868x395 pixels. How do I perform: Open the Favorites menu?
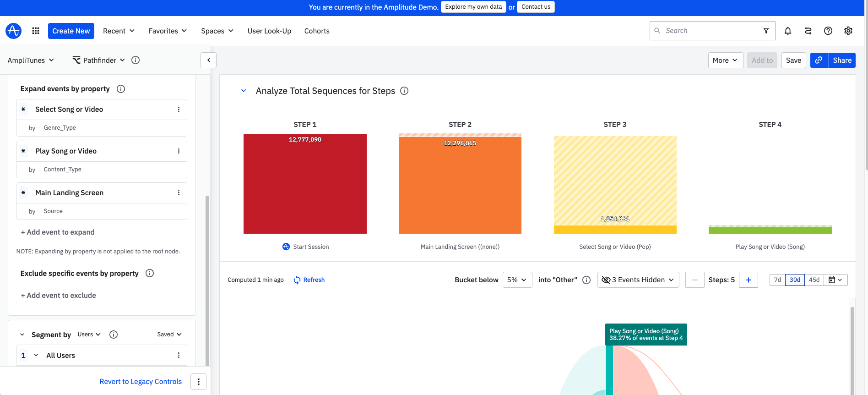tap(168, 31)
